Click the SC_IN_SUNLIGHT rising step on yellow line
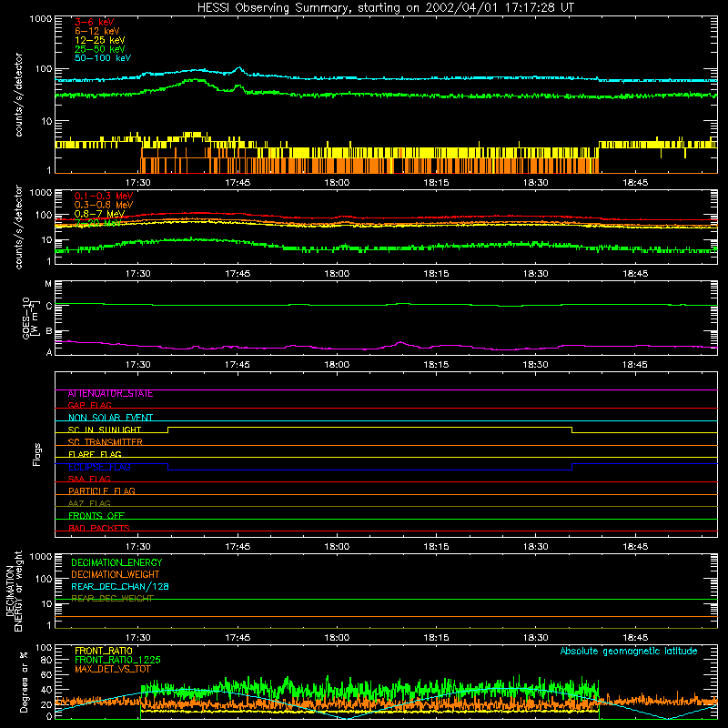Viewport: 728px width, 728px height. pos(168,430)
